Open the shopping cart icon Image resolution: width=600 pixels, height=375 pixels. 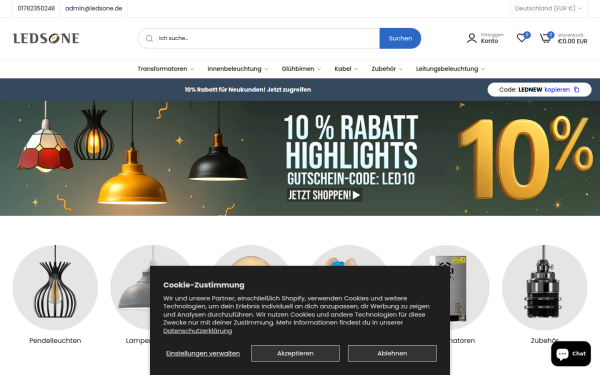pyautogui.click(x=545, y=38)
